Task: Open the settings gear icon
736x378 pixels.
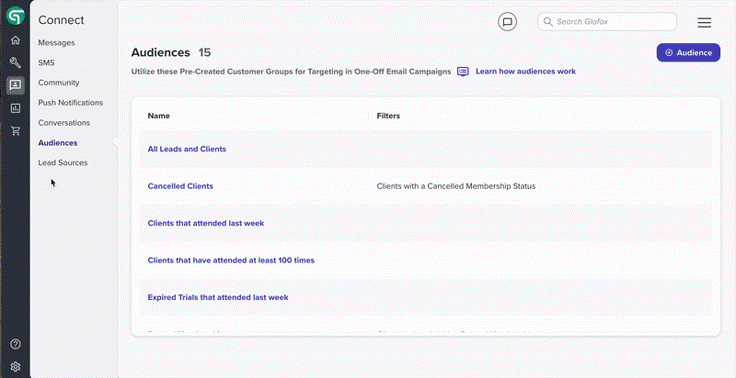Action: coord(15,367)
